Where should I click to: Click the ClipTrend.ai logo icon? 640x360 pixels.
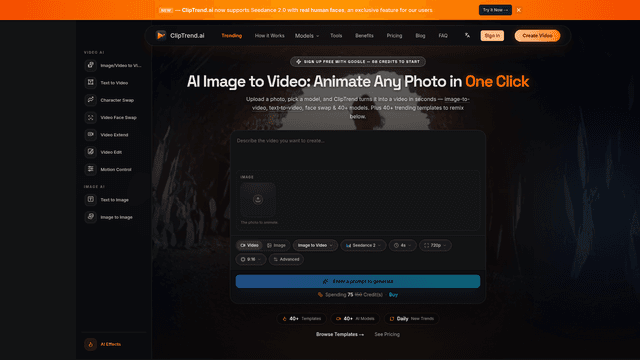point(161,36)
